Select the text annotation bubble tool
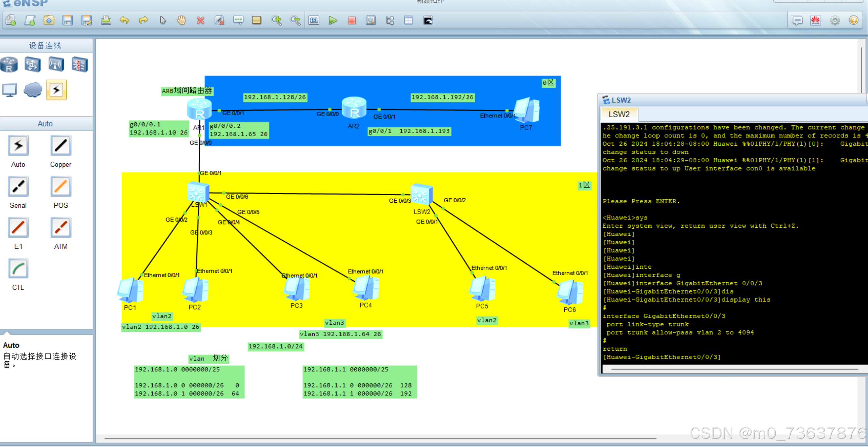The height and width of the screenshot is (447, 868). coord(238,21)
